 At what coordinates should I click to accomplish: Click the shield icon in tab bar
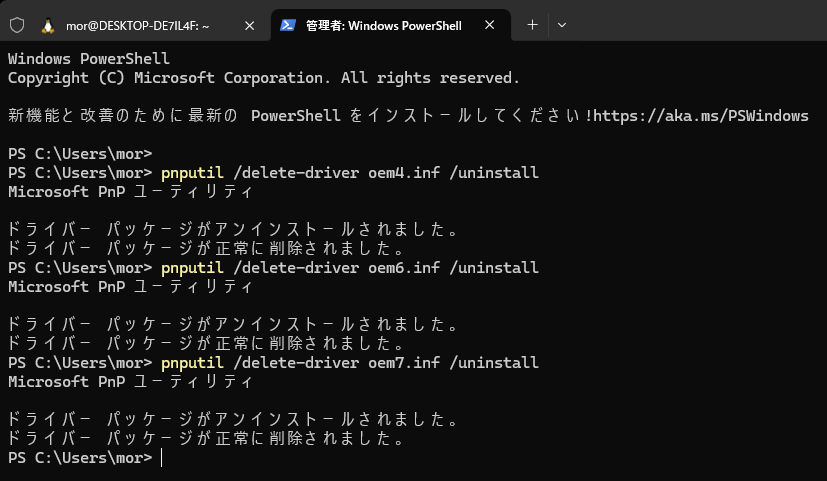coord(17,25)
